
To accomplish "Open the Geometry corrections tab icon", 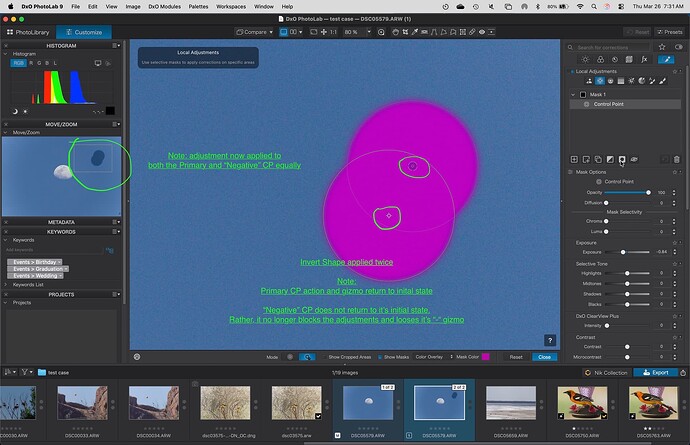I will click(x=629, y=59).
